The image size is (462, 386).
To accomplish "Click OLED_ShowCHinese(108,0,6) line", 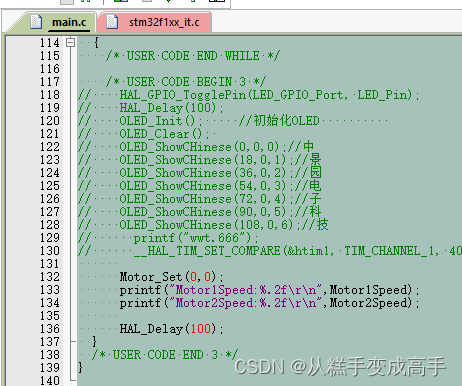I will [203, 225].
